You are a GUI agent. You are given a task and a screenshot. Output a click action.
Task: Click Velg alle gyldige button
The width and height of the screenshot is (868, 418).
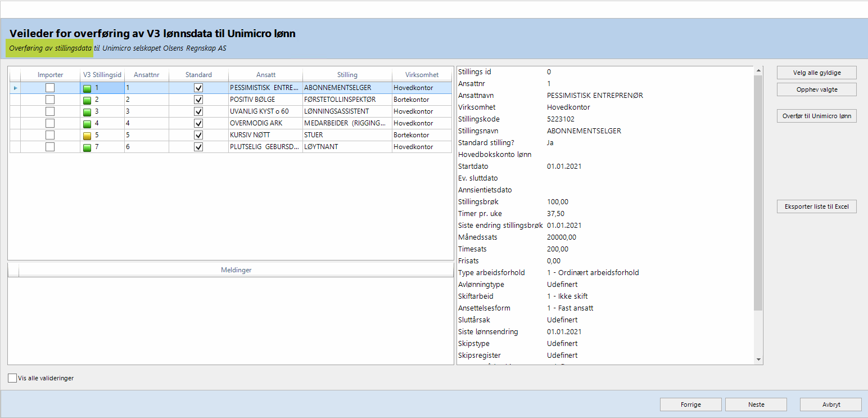point(816,73)
